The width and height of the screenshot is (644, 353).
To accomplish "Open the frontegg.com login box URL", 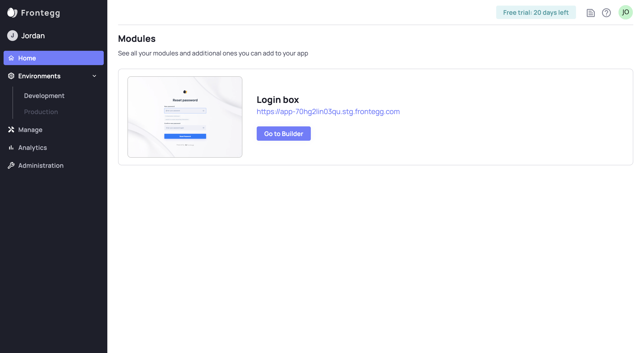I will pyautogui.click(x=328, y=112).
